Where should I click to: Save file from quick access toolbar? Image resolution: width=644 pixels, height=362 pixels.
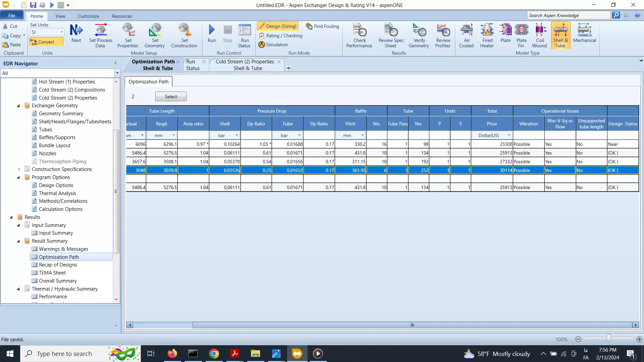click(x=33, y=5)
